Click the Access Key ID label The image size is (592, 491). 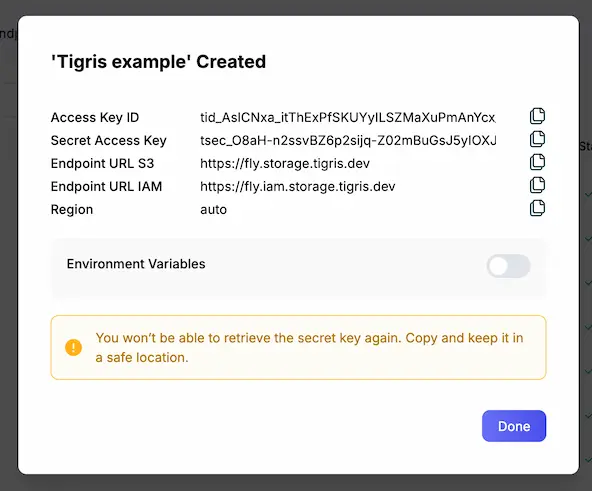(95, 117)
